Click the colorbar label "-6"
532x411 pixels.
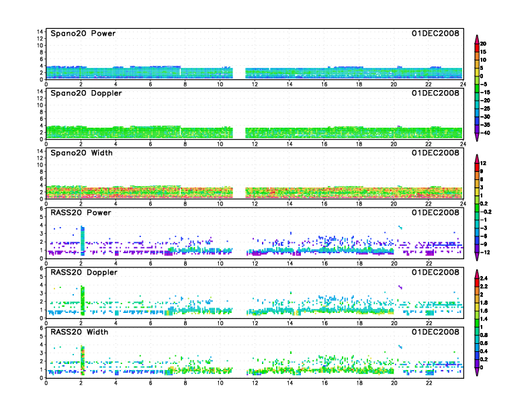click(x=484, y=236)
